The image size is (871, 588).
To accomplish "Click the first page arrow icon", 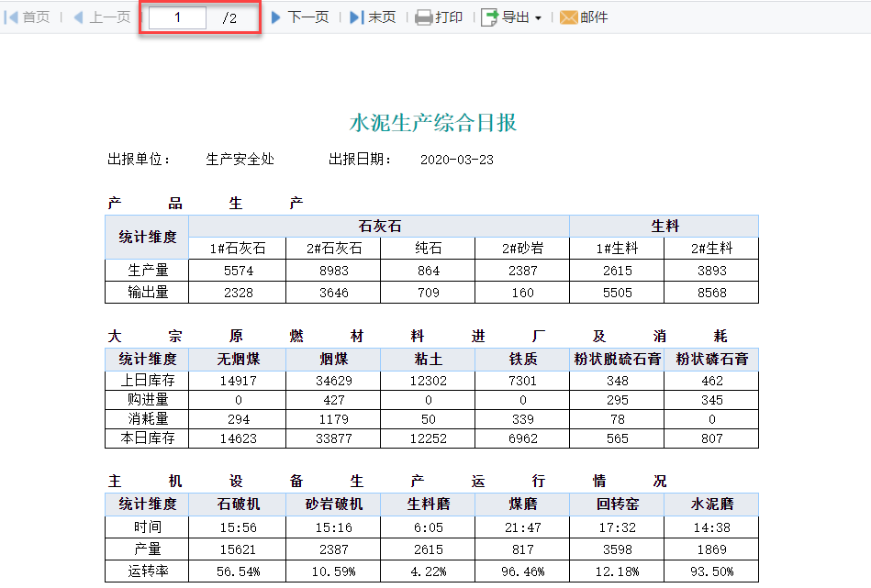I will coord(10,17).
